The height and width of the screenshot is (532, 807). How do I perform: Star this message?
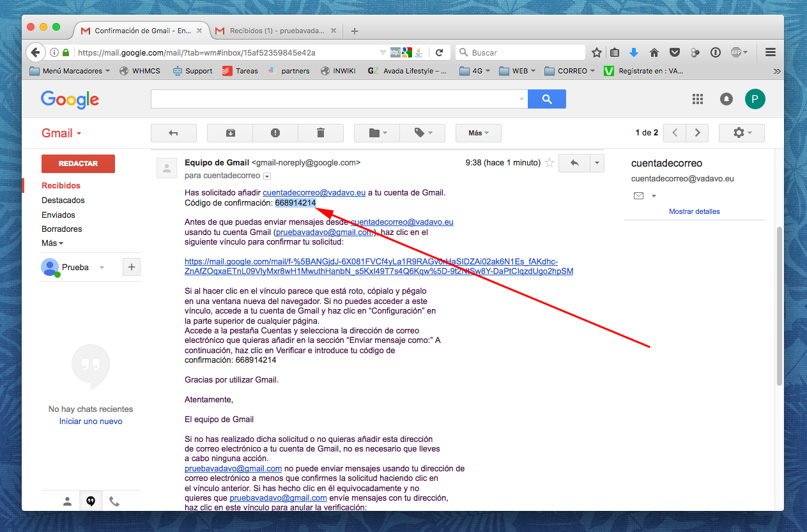(x=550, y=163)
